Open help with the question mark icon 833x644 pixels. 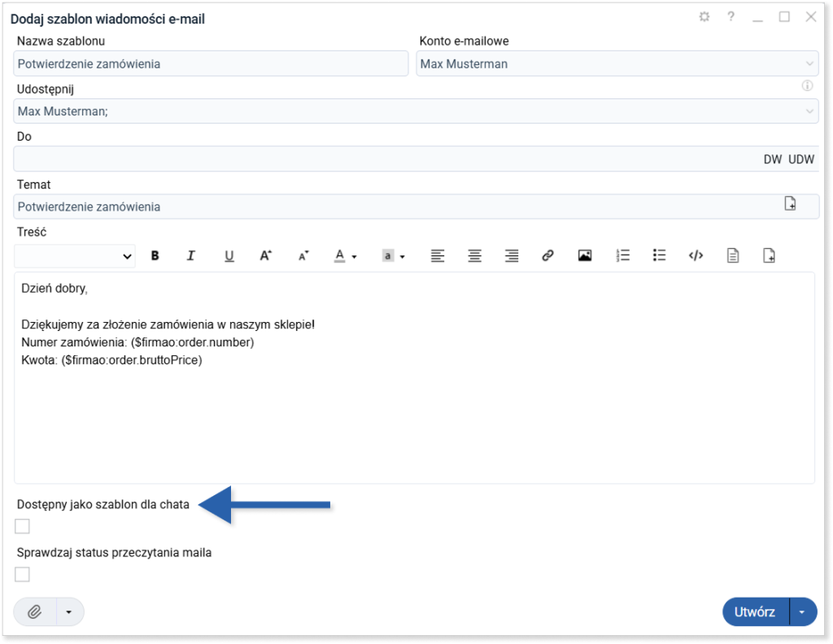(731, 17)
